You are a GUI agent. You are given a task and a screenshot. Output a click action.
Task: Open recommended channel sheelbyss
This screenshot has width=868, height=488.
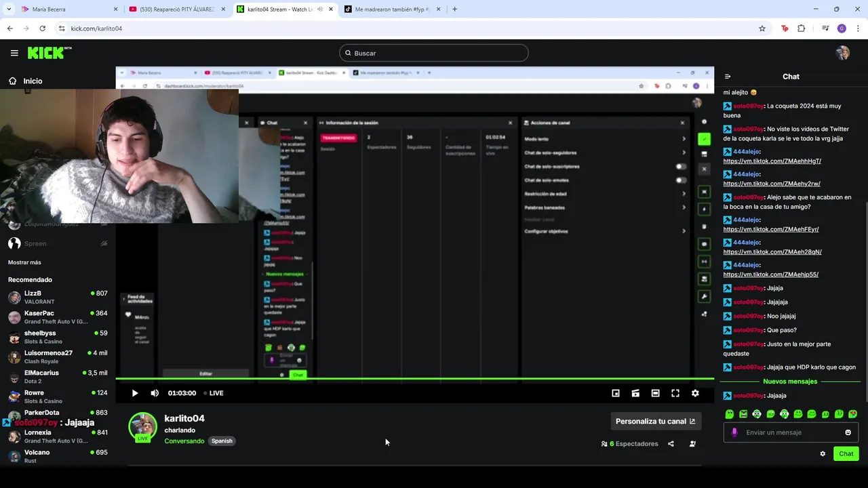tap(58, 337)
